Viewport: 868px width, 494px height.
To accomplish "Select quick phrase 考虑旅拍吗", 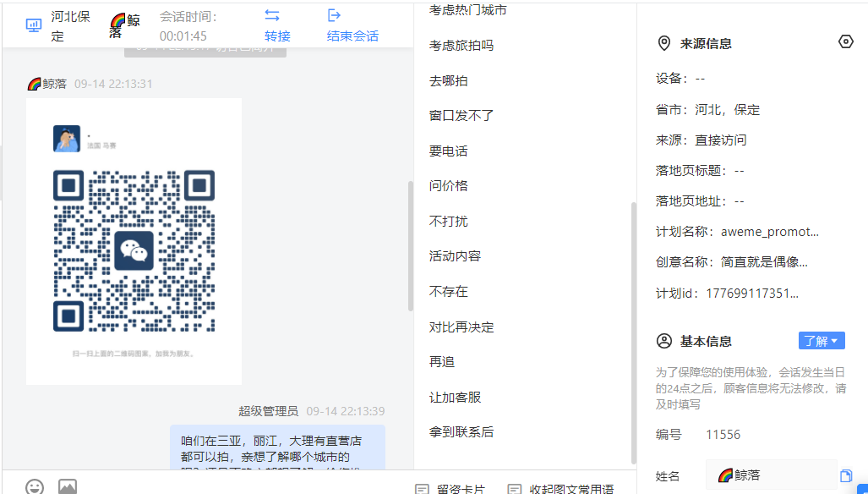I will click(x=461, y=46).
